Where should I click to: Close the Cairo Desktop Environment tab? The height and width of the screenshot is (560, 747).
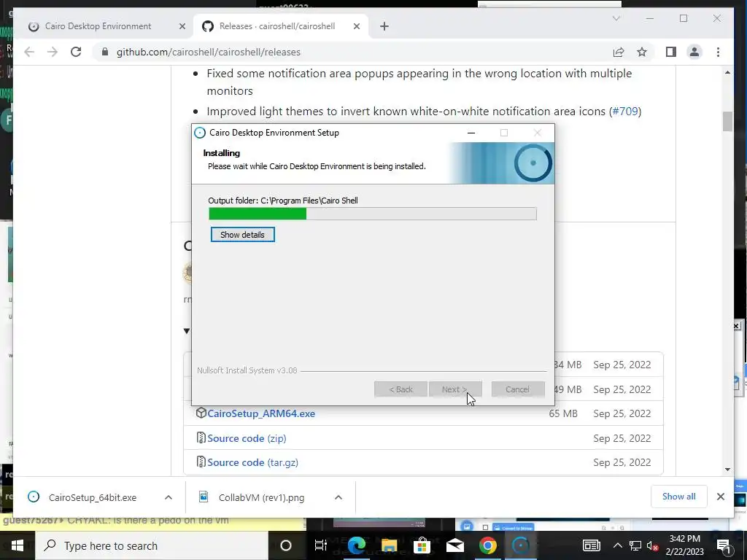(182, 27)
